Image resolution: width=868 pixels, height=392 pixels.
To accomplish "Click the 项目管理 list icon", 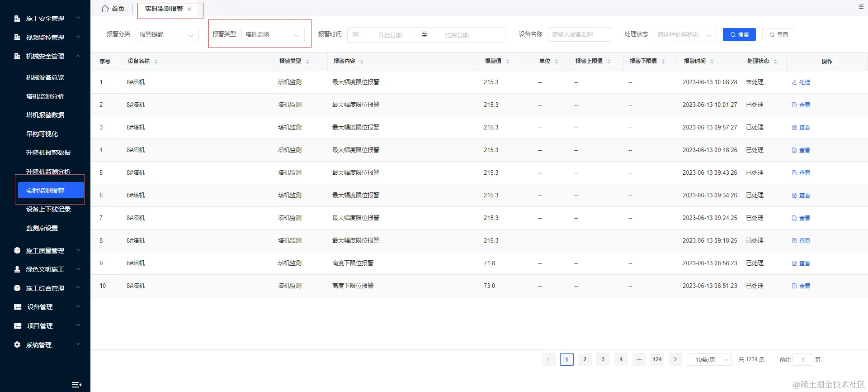I will click(x=18, y=326).
